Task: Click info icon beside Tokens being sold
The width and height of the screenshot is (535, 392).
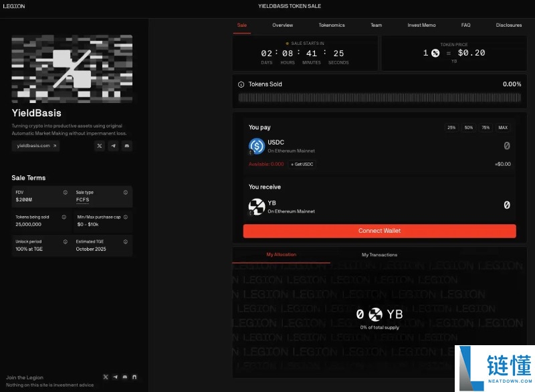Action: [x=64, y=217]
